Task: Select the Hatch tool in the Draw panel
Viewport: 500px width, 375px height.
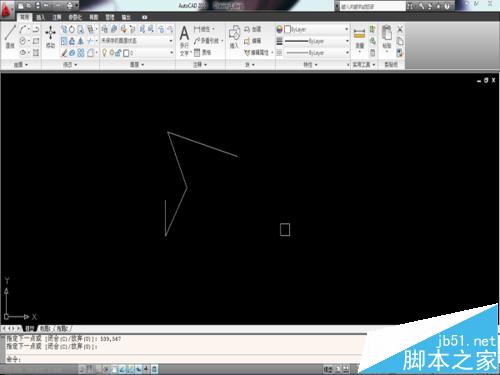Action: 36,53
